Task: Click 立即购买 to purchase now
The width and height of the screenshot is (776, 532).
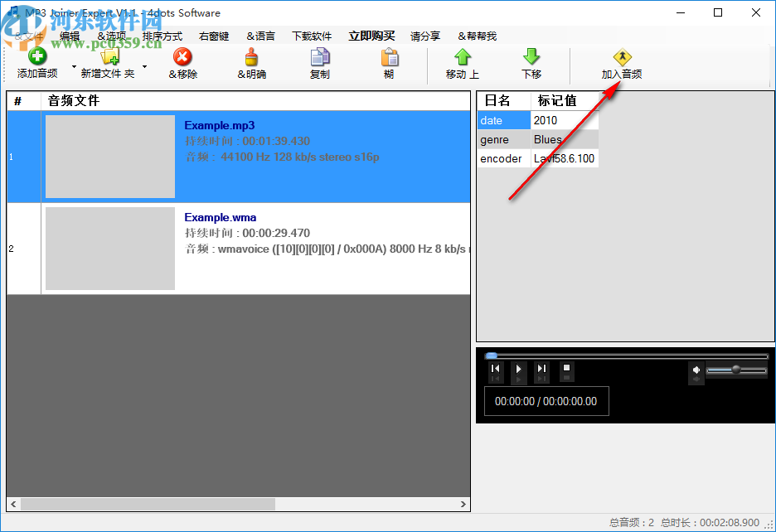Action: (371, 36)
